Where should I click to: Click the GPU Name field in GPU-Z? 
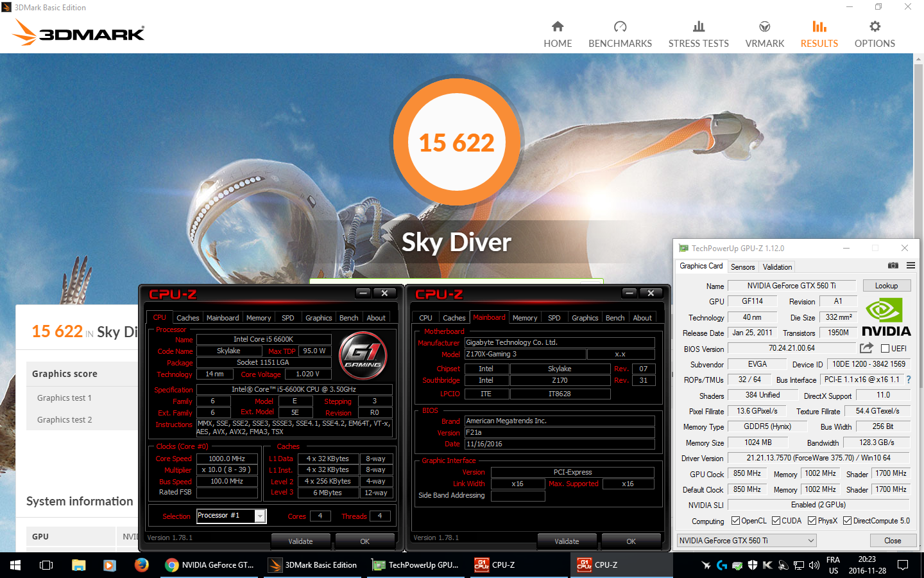click(791, 286)
